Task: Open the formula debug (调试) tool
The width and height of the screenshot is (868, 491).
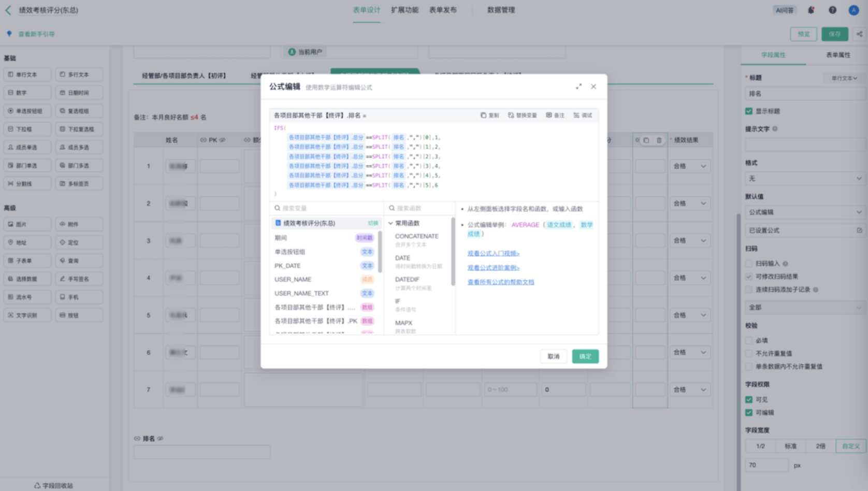Action: pyautogui.click(x=583, y=115)
